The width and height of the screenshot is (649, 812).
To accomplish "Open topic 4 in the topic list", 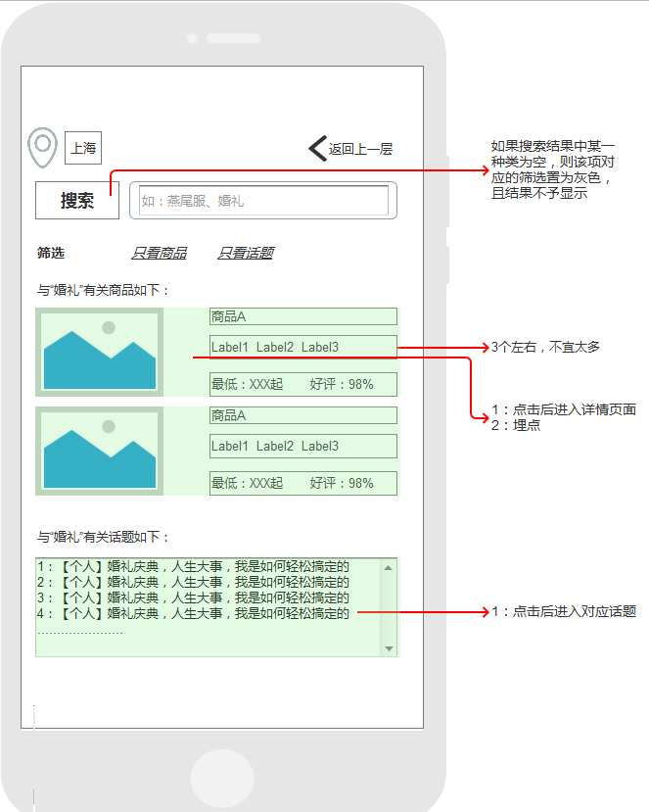I will (x=193, y=613).
